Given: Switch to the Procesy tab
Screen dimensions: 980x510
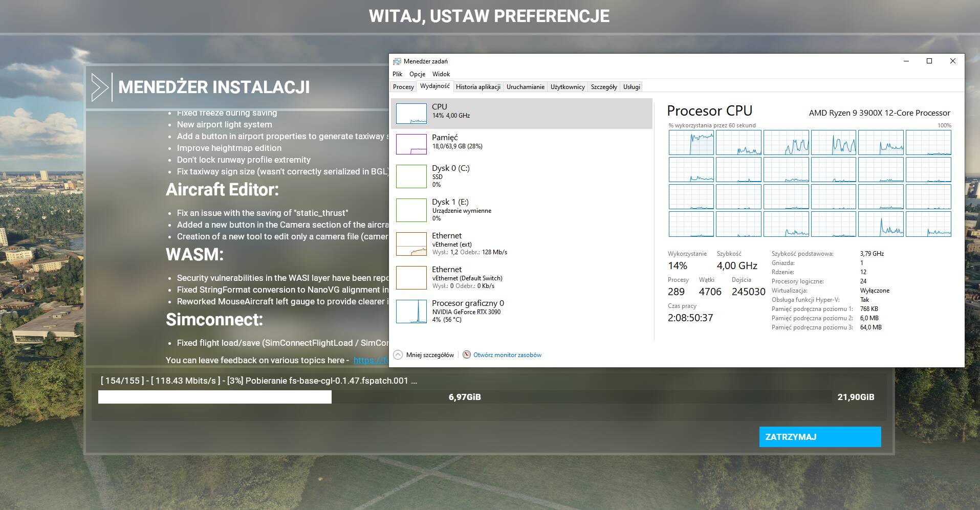Looking at the screenshot, I should click(x=403, y=87).
